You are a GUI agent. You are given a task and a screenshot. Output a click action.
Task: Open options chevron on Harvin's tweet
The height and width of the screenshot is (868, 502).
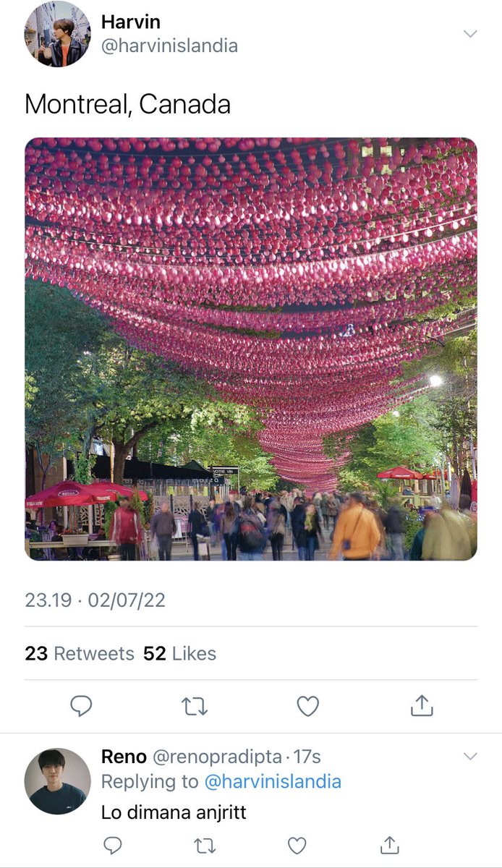[x=470, y=34]
